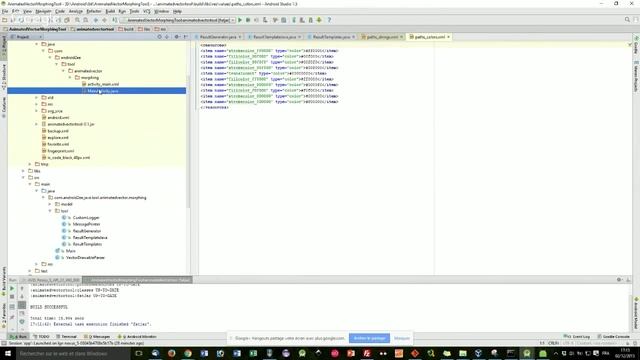The height and width of the screenshot is (360, 640).
Task: Collapse the morphing folder in project tree
Action: click(70, 78)
